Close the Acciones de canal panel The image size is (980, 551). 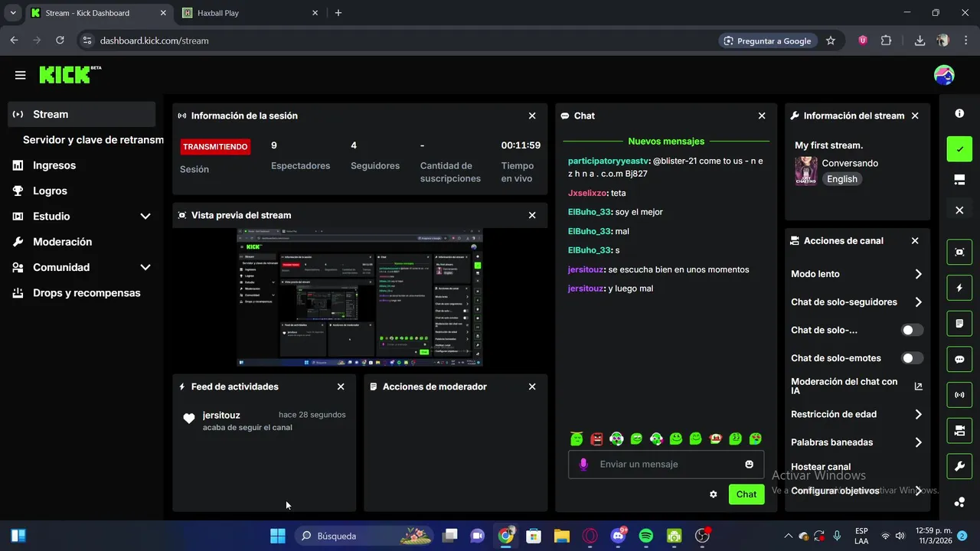coord(915,240)
